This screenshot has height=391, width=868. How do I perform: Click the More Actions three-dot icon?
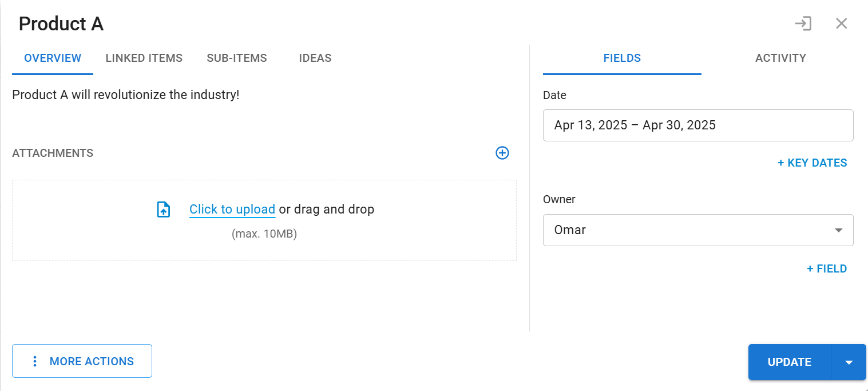(x=35, y=361)
